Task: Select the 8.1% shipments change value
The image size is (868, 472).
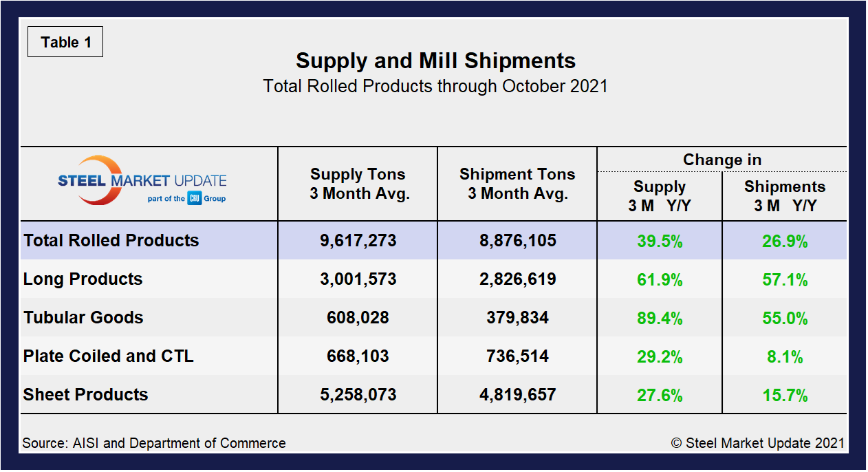Action: coord(783,356)
